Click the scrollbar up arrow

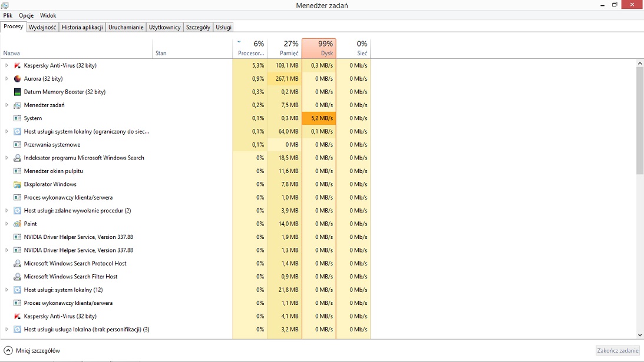click(x=640, y=63)
